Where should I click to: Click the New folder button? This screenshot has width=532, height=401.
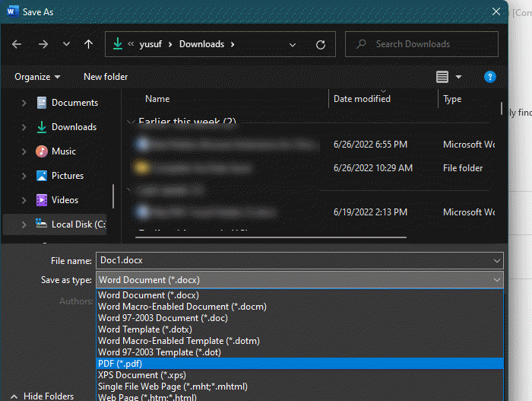pos(106,77)
